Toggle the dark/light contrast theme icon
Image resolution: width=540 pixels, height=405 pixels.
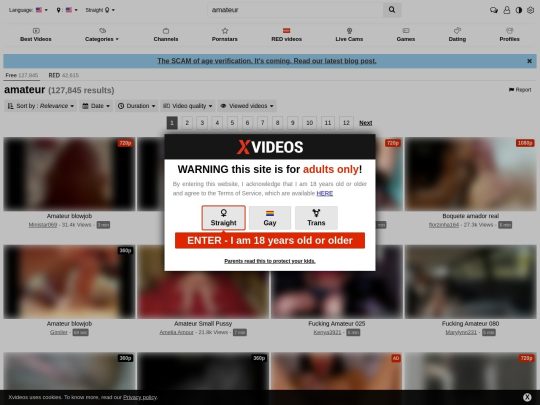[519, 10]
